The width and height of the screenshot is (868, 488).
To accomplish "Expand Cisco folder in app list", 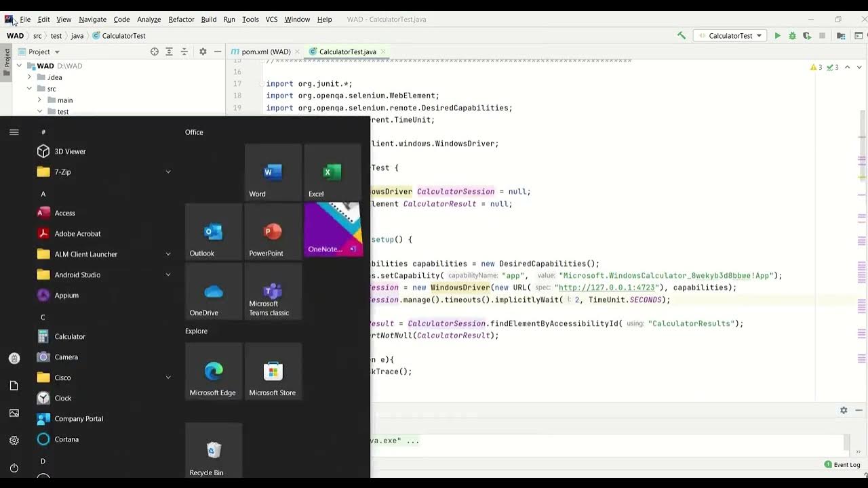I will pyautogui.click(x=168, y=378).
